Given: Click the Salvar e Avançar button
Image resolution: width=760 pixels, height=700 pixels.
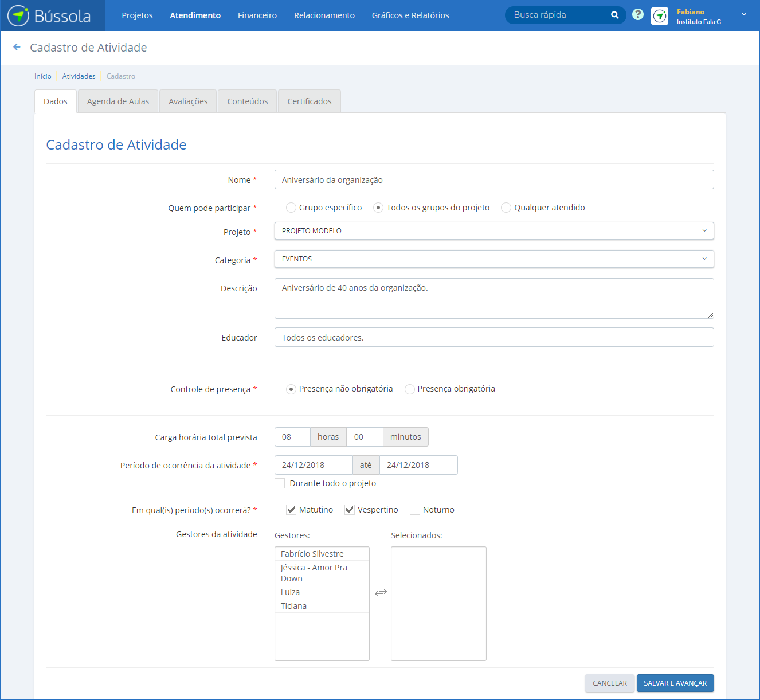Looking at the screenshot, I should 675,683.
